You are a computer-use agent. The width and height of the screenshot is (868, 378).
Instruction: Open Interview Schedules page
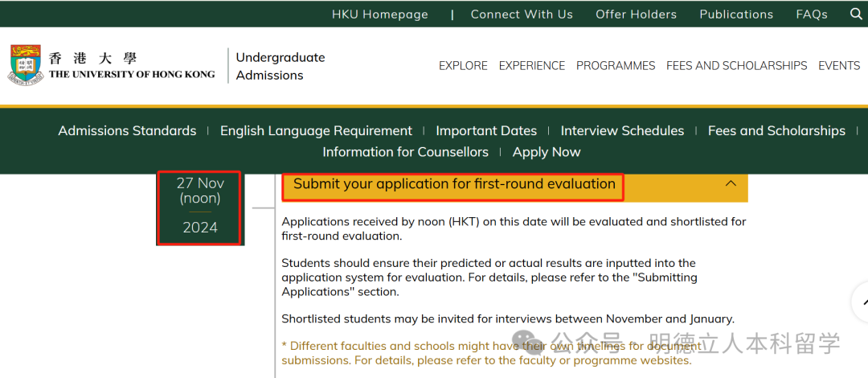point(622,131)
